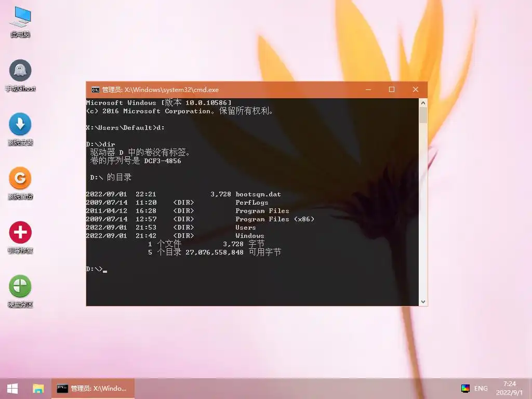Viewport: 532px width, 399px height.
Task: Click the Windows directory entry
Action: [x=250, y=236]
